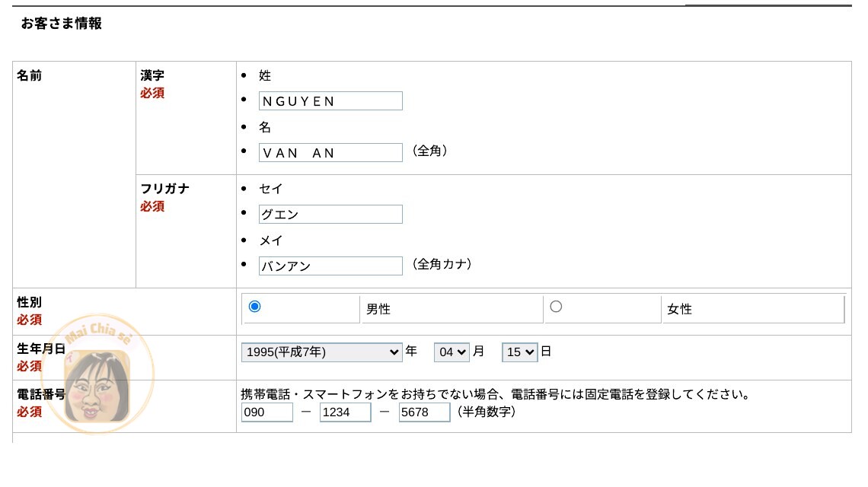Click the (全角カナ) hint text
Viewport: 868px width, 487px height.
coord(442,264)
